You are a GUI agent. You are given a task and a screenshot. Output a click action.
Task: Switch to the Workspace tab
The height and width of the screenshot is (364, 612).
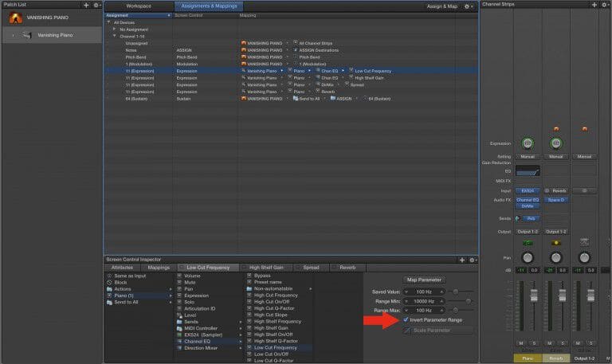[139, 6]
